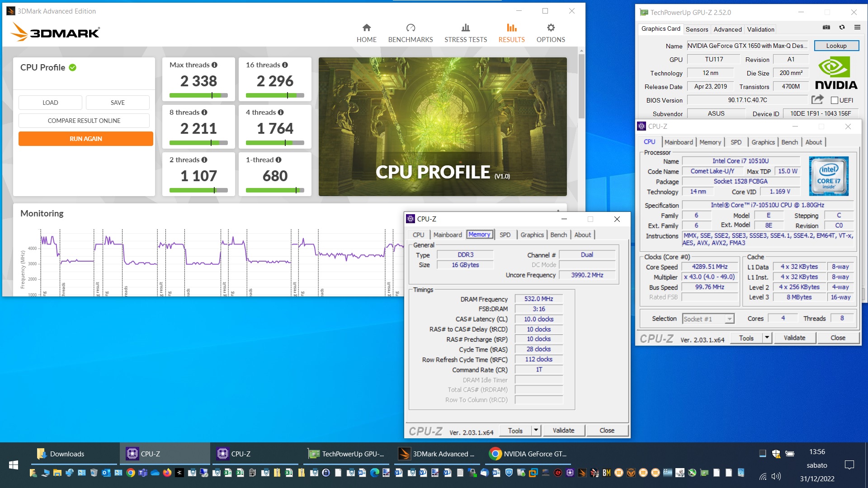Click 3DMark results vertical scrollbar
This screenshot has height=488, width=868.
pos(581,86)
